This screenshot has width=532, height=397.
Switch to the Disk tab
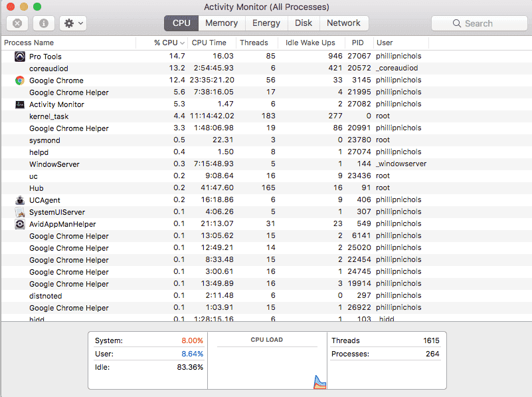(x=304, y=23)
